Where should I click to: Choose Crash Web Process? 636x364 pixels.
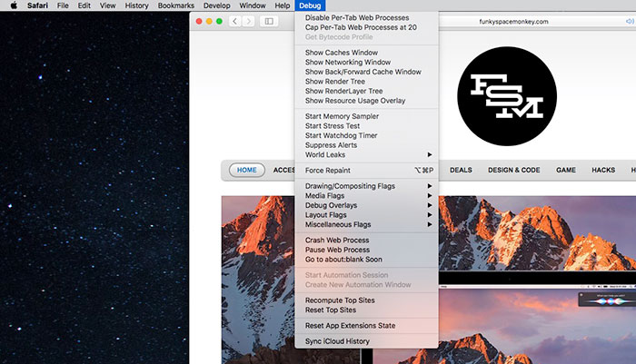(337, 240)
